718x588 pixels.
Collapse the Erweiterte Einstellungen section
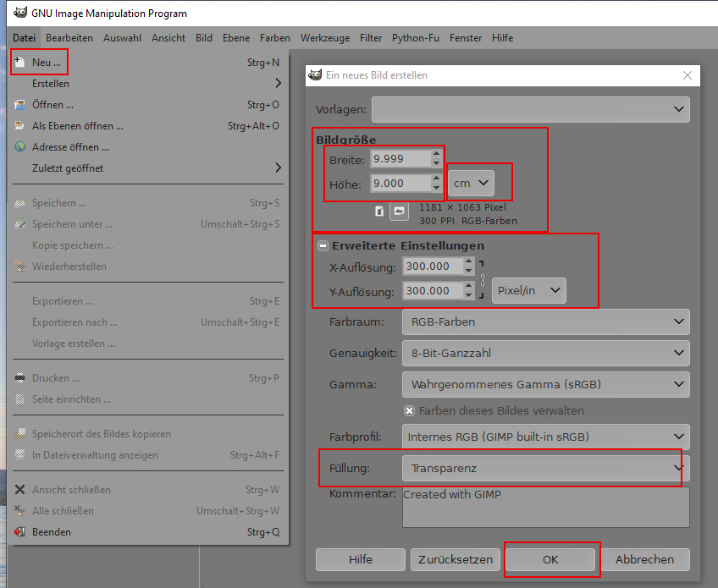[323, 246]
